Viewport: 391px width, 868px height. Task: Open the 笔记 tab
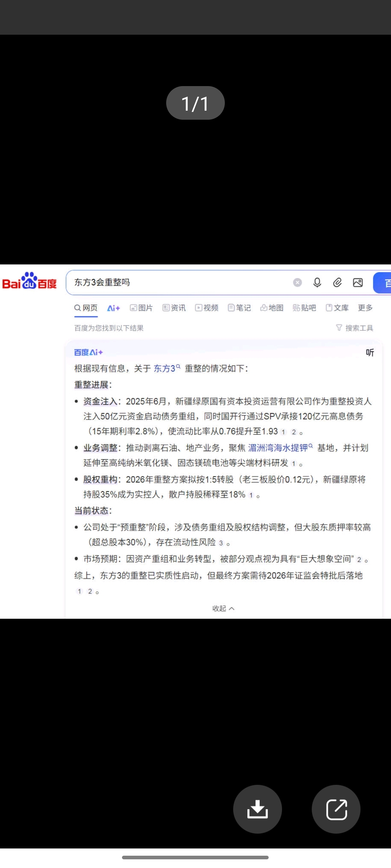coord(239,308)
